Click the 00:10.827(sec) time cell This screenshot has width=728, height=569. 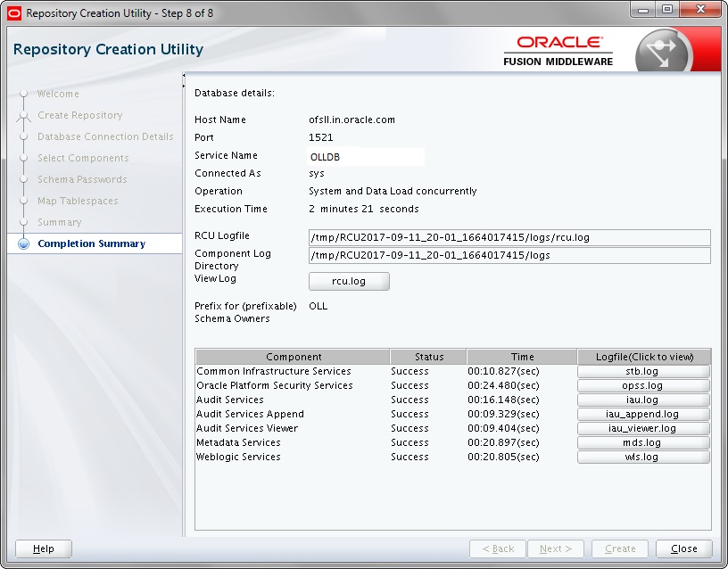(504, 371)
